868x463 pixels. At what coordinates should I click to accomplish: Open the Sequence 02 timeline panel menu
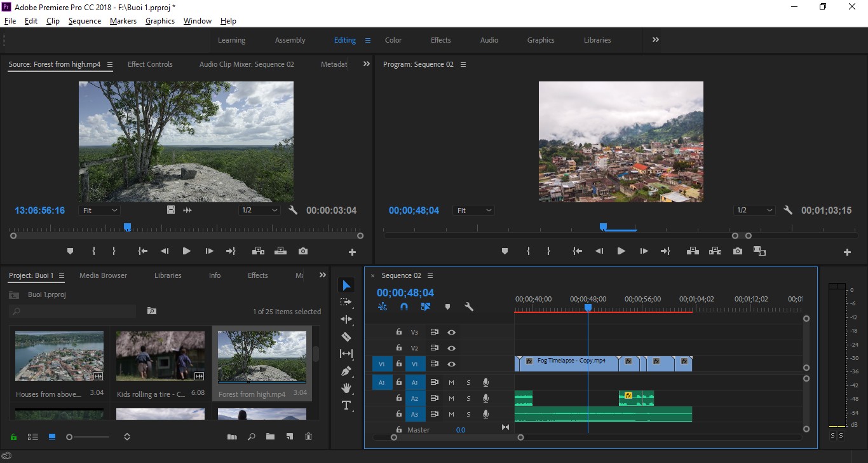pyautogui.click(x=430, y=275)
